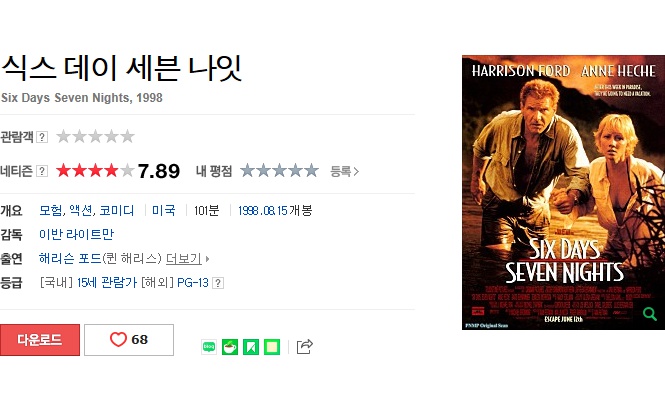Image resolution: width=665 pixels, height=419 pixels.
Task: Open the 모험 genre link
Action: point(50,210)
